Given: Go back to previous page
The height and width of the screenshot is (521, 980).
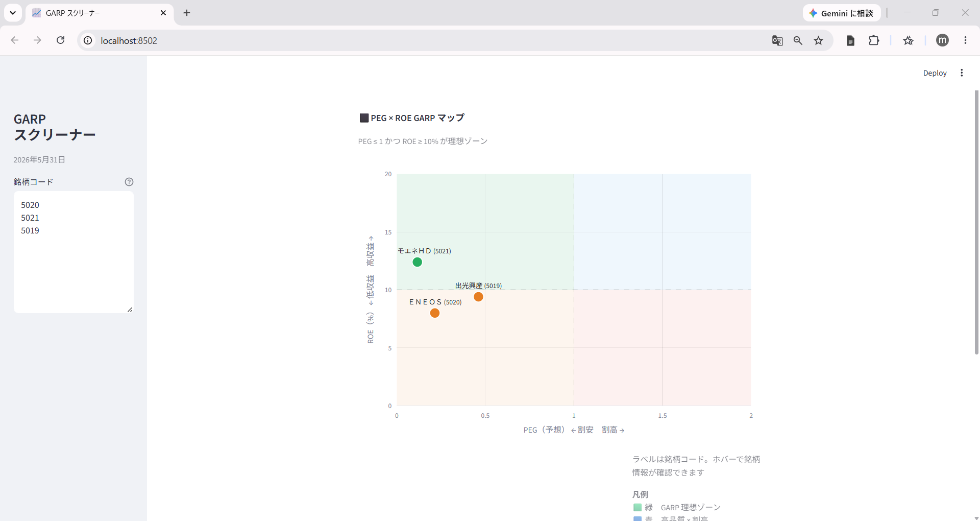Looking at the screenshot, I should point(15,40).
